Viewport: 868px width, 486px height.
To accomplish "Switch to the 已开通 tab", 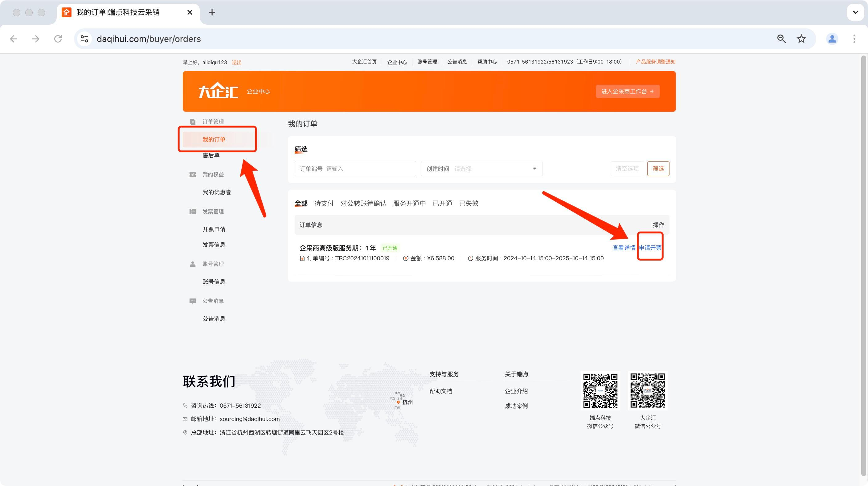I will click(x=442, y=204).
